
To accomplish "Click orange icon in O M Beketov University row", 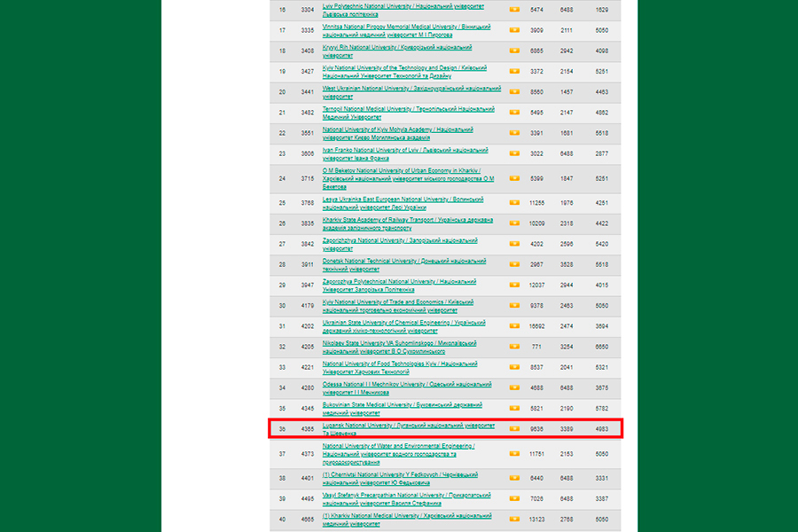I will (514, 178).
